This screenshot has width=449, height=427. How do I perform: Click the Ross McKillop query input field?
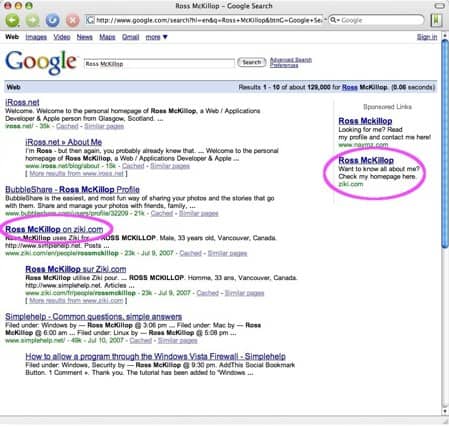click(159, 63)
